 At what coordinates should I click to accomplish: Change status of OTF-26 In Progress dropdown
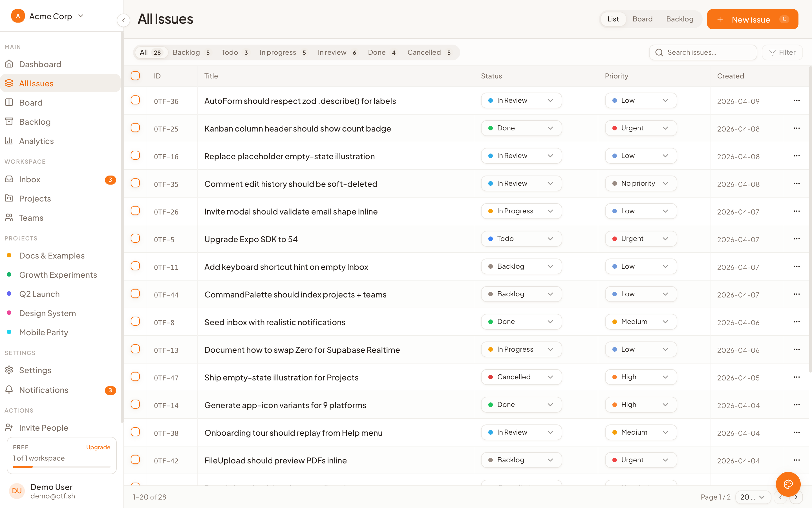point(521,211)
